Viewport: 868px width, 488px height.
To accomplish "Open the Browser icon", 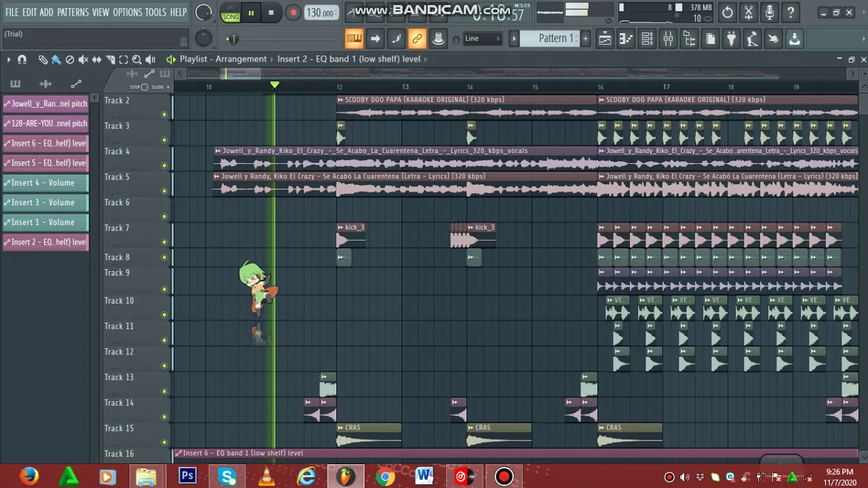I will click(x=689, y=39).
